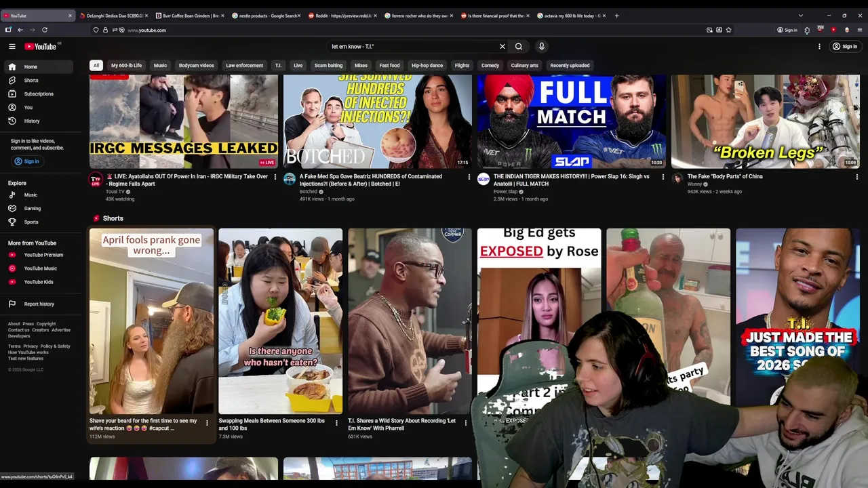Go back with the browser back arrow
This screenshot has height=488, width=868.
tap(20, 30)
